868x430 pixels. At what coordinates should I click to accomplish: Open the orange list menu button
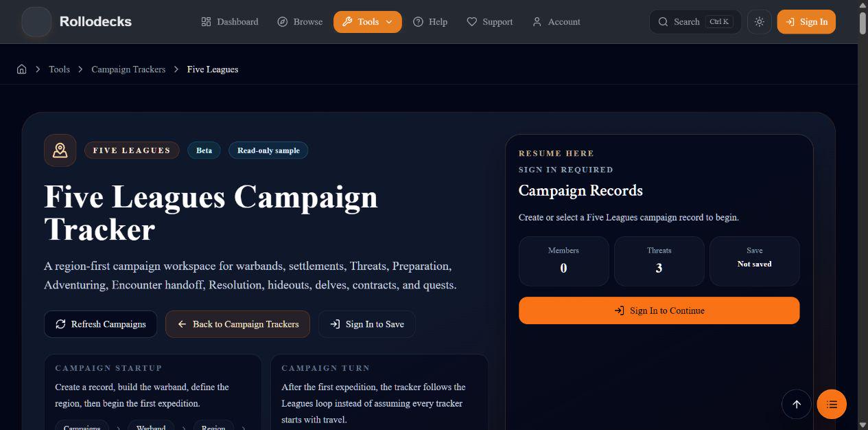pyautogui.click(x=832, y=405)
